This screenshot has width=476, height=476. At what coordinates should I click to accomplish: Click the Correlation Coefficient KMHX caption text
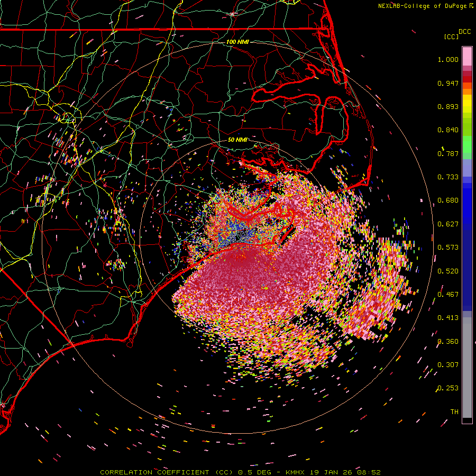point(240,472)
